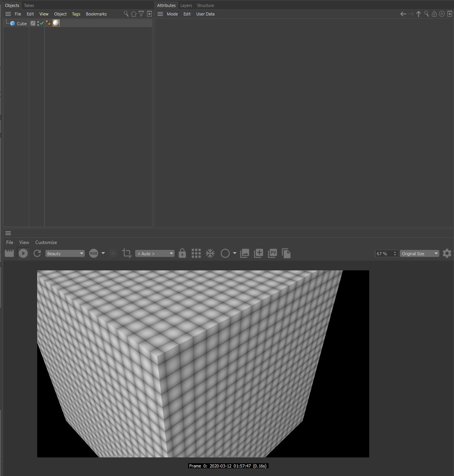Viewport: 454px width, 476px height.
Task: Open render view settings gear
Action: pos(447,253)
